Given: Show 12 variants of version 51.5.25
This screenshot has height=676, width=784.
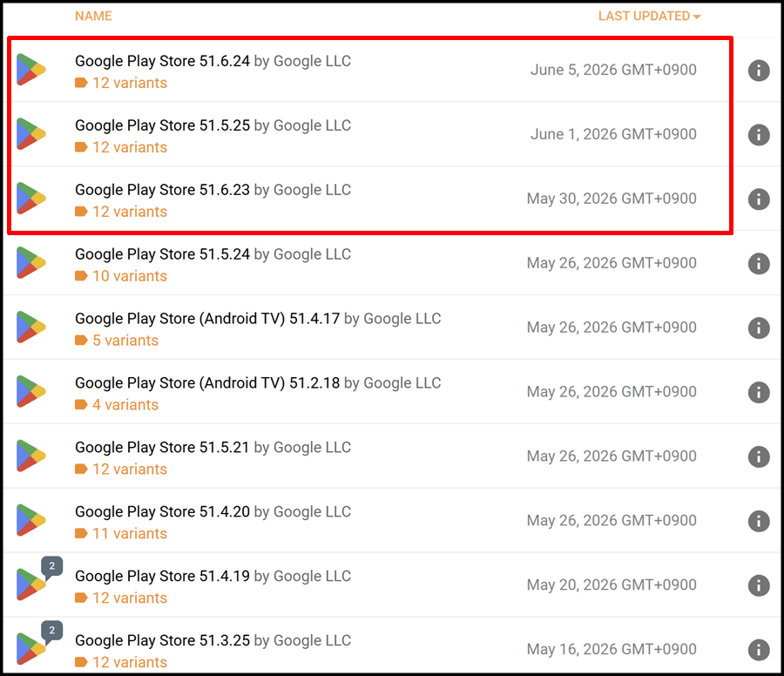Looking at the screenshot, I should 121,147.
